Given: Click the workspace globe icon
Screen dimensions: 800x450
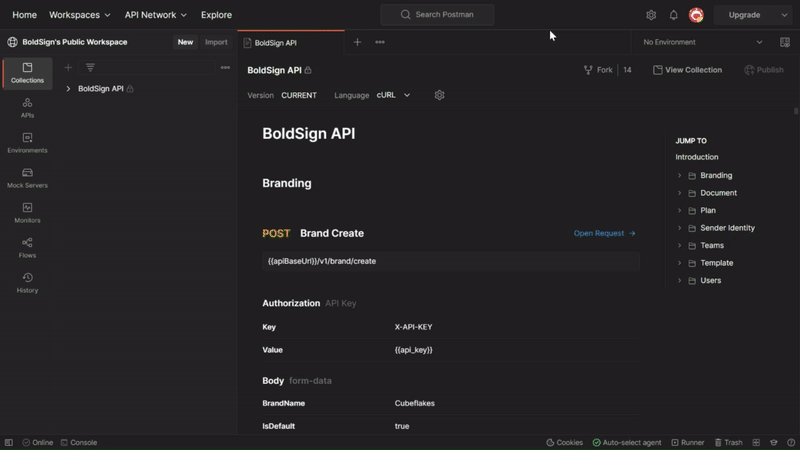Looking at the screenshot, I should pyautogui.click(x=12, y=42).
